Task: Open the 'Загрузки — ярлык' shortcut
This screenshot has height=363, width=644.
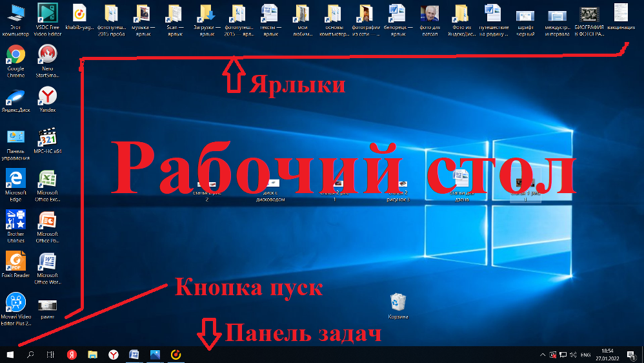Action: [x=206, y=19]
